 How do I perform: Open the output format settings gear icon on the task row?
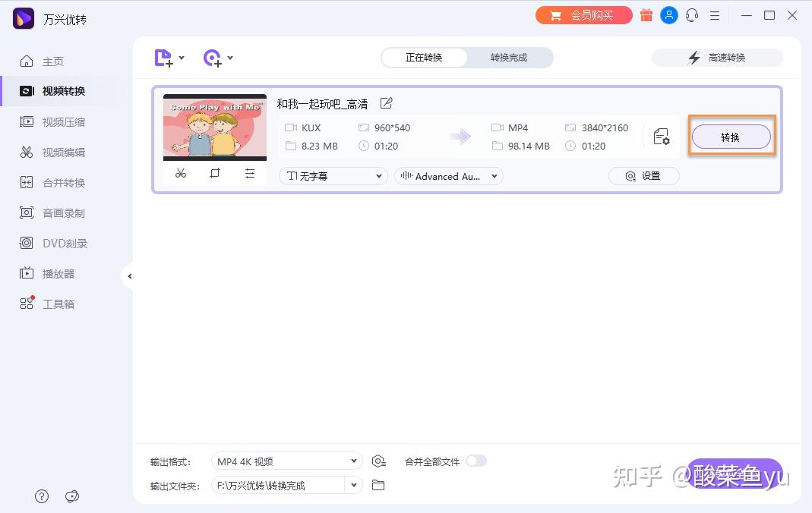point(662,137)
